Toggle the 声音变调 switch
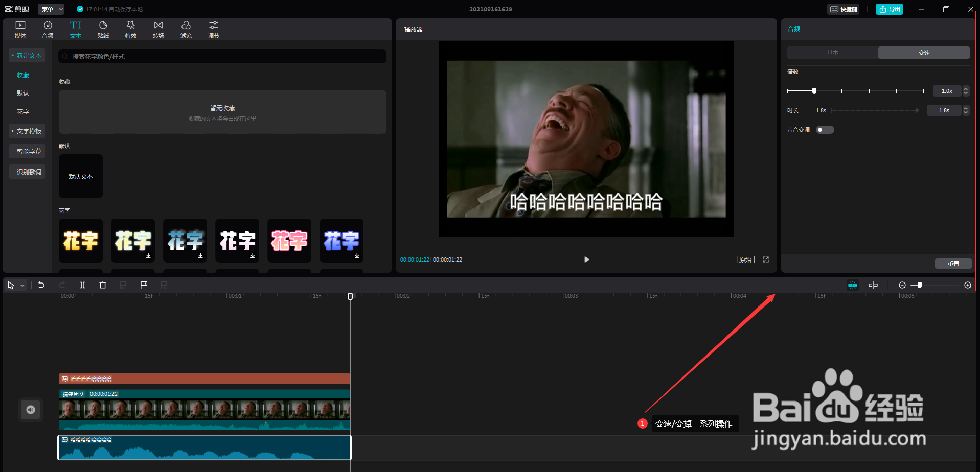 (x=825, y=130)
